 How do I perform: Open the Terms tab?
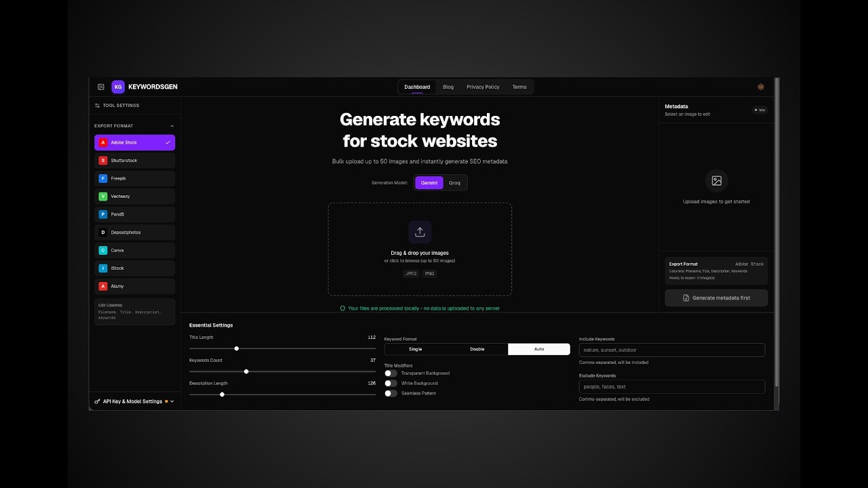point(519,87)
